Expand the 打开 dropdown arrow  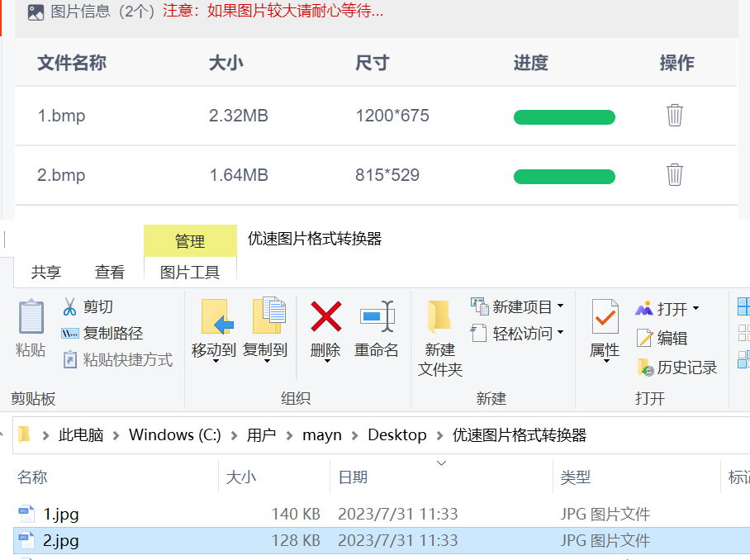pos(695,308)
